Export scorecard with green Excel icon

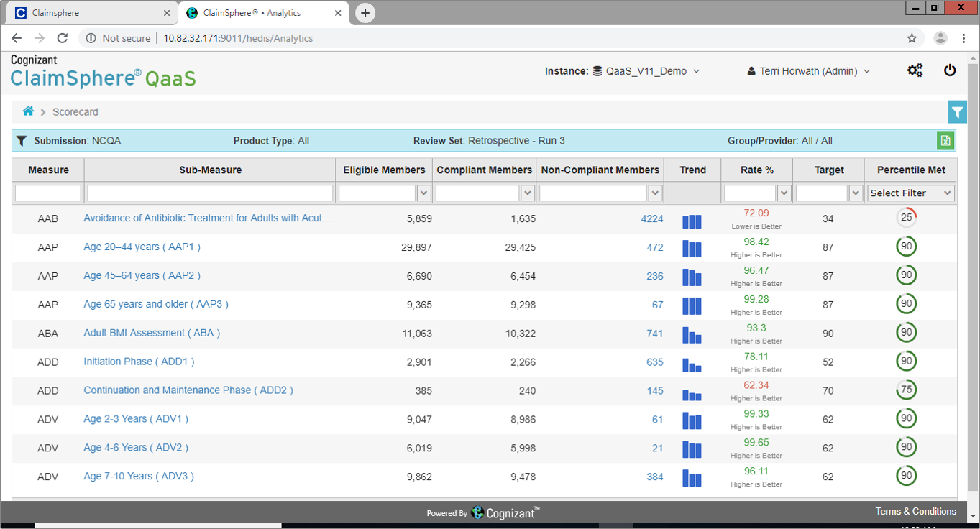coord(944,141)
